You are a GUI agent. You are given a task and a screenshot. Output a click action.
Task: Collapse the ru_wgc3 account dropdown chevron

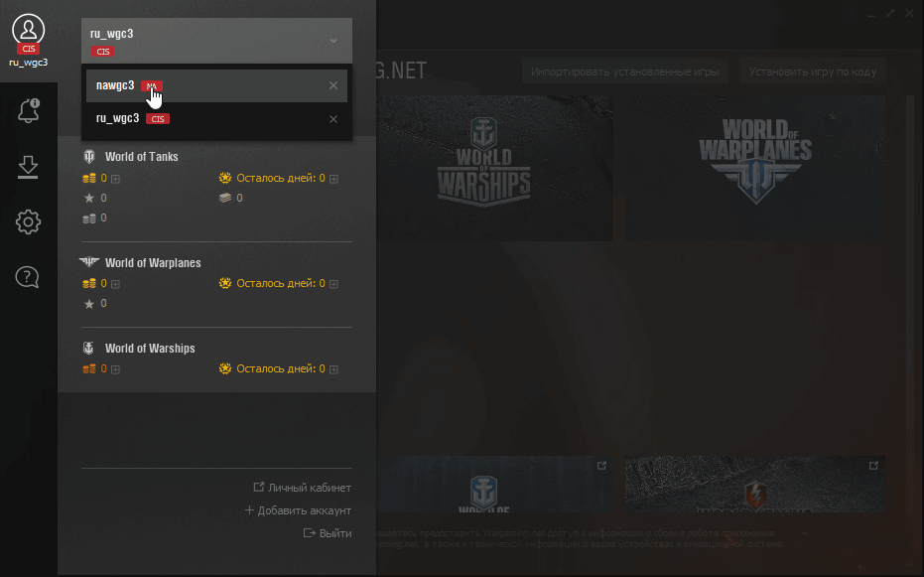(333, 41)
